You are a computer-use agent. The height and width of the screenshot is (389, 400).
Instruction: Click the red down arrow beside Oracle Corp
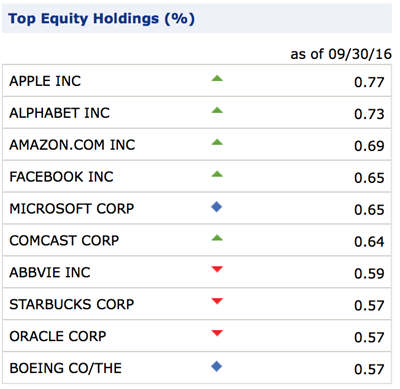(x=217, y=333)
